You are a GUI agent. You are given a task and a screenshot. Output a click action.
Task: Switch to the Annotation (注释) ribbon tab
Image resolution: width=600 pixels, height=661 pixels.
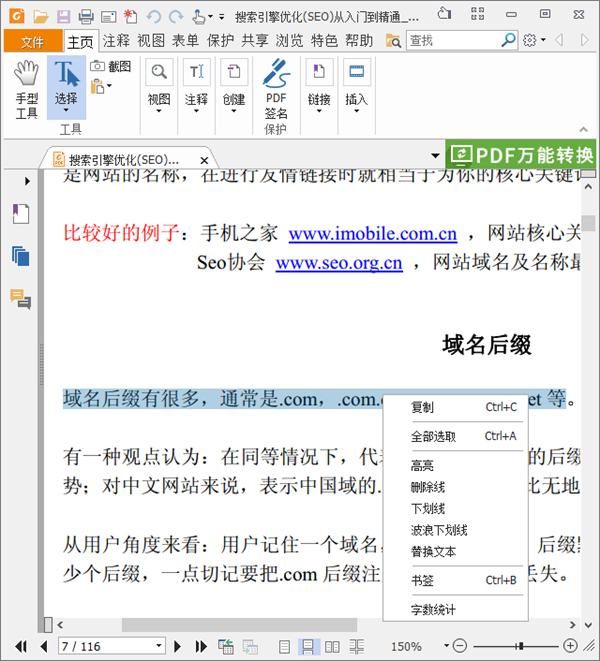point(116,41)
